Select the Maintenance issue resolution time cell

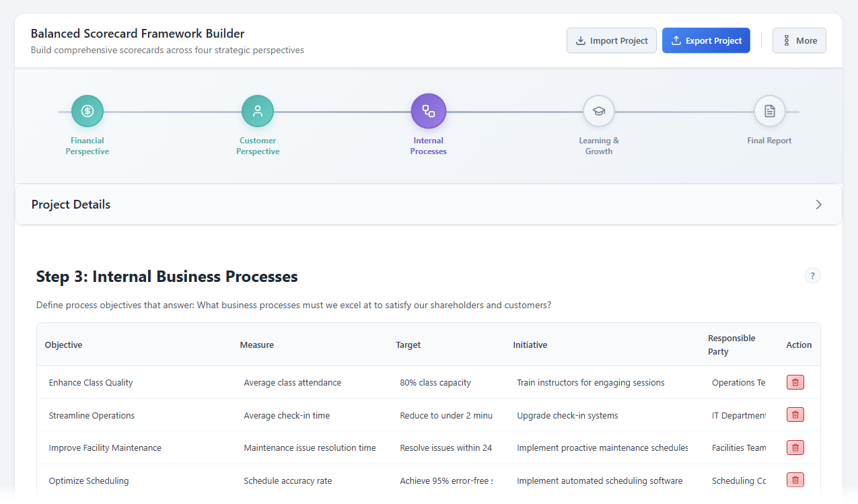[310, 447]
